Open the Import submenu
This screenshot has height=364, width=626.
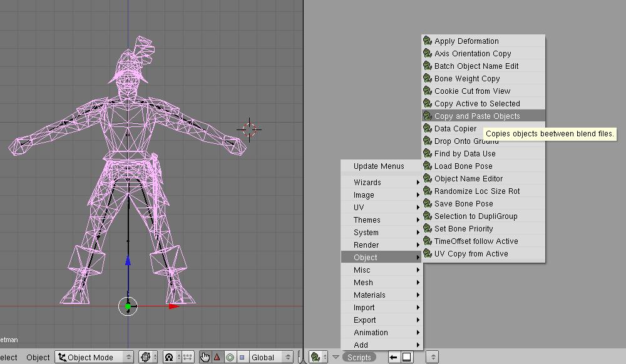tap(381, 307)
